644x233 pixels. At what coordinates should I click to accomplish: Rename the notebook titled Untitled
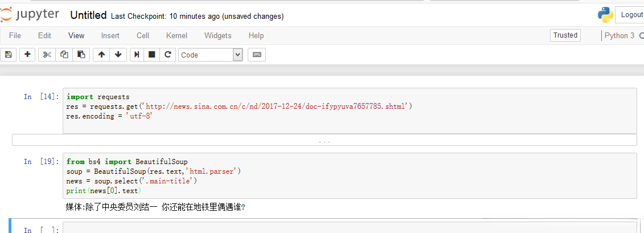(x=88, y=16)
